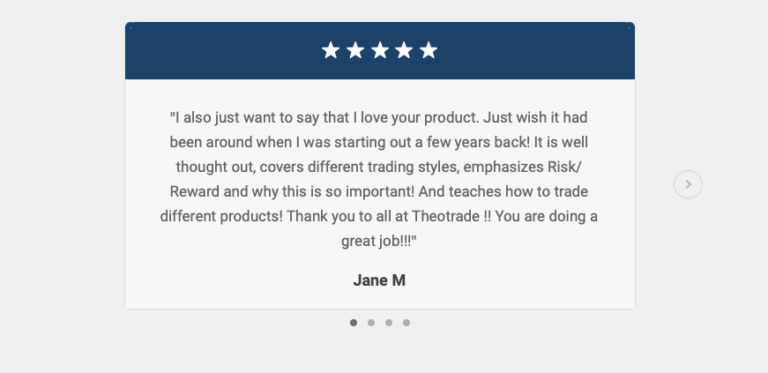Click the closing line "great job!!!"
The width and height of the screenshot is (768, 373).
pyautogui.click(x=379, y=241)
